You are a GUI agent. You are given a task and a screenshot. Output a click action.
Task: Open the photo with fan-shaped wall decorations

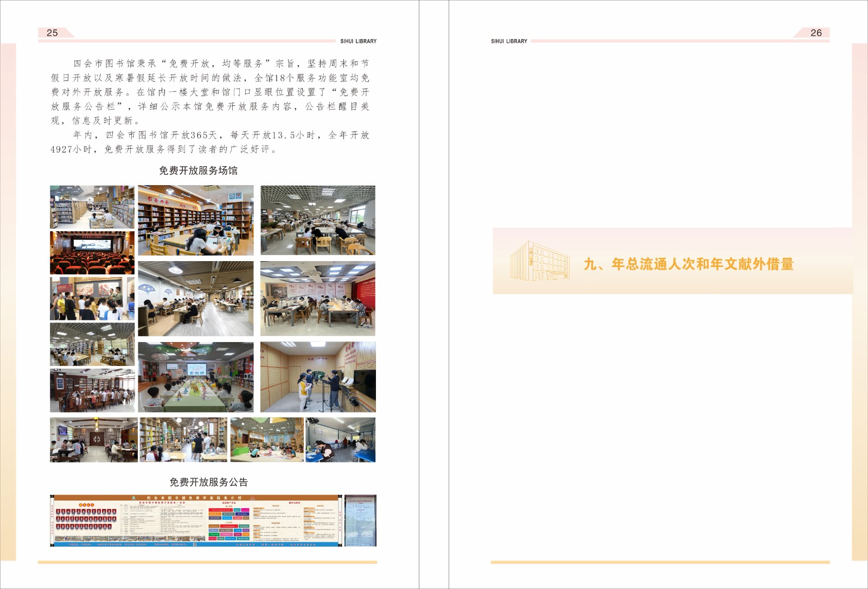tap(195, 299)
